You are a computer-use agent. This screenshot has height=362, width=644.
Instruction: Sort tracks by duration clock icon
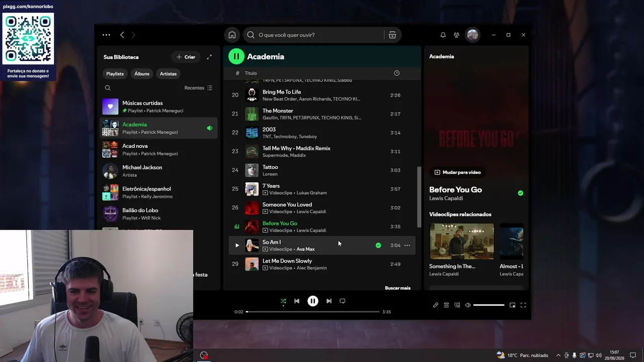click(x=396, y=73)
